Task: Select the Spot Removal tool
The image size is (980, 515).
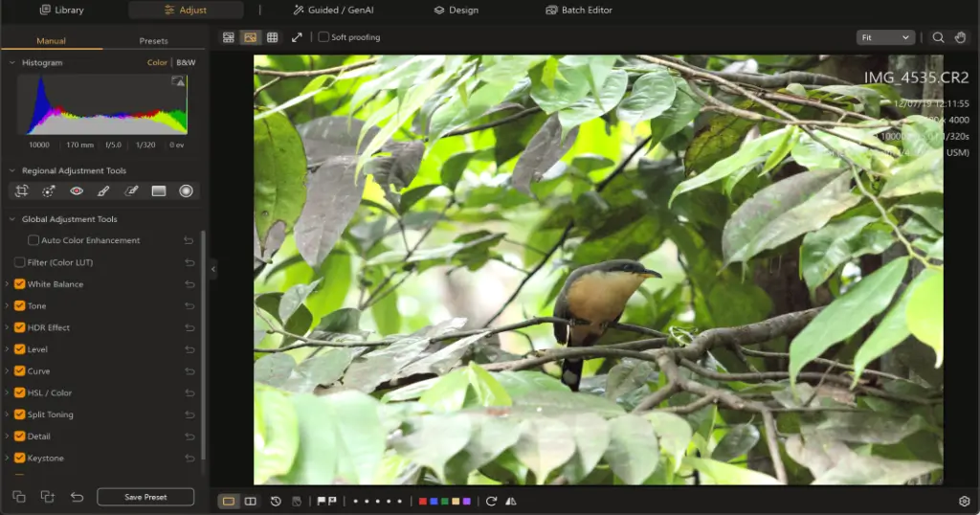Action: pyautogui.click(x=49, y=190)
